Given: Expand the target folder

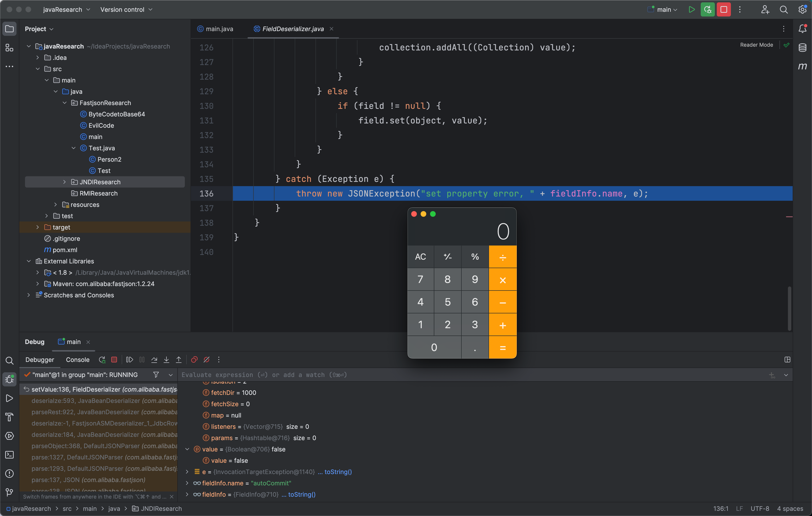Looking at the screenshot, I should pyautogui.click(x=38, y=227).
